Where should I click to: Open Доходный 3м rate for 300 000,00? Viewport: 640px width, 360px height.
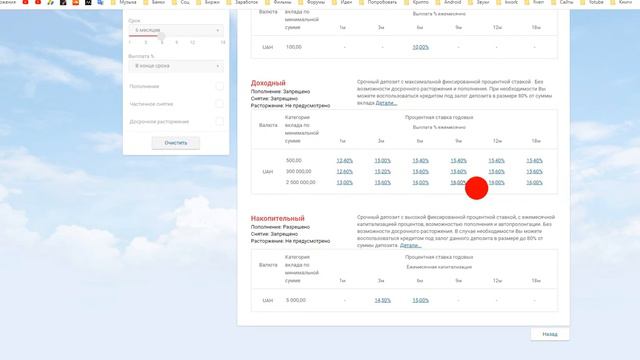click(382, 172)
